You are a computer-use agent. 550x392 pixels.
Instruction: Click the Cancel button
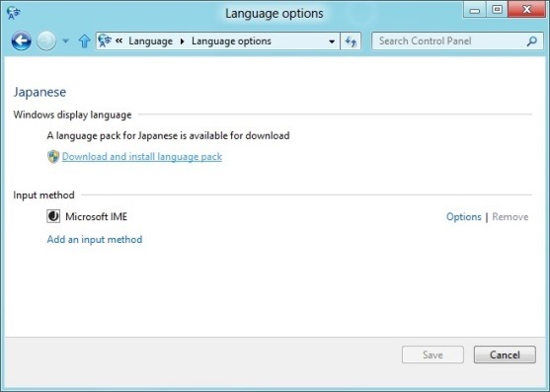[x=505, y=354]
